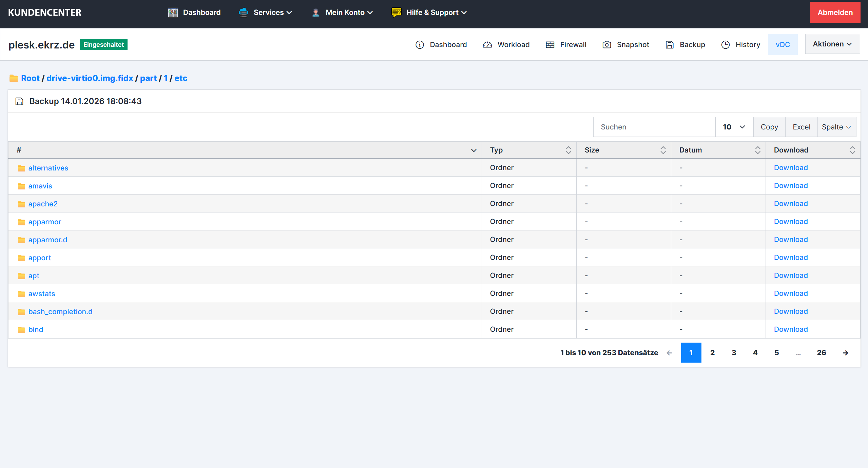Click the History clock icon
The height and width of the screenshot is (468, 868).
coord(725,45)
